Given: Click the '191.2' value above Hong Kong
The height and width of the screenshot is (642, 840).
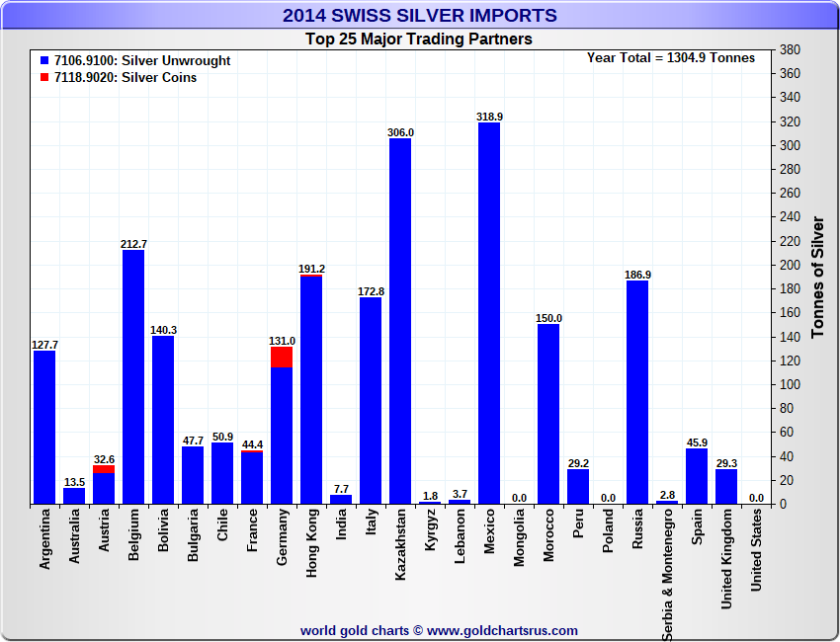Looking at the screenshot, I should tap(311, 269).
